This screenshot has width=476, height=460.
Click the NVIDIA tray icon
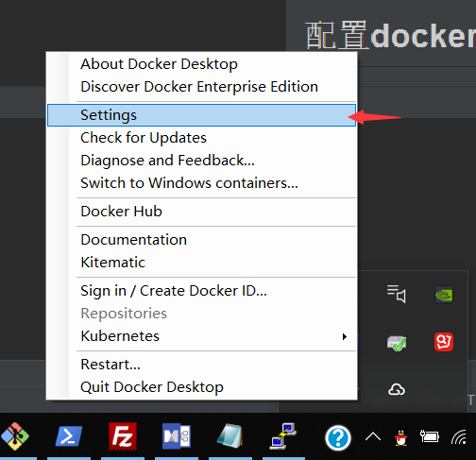(x=444, y=295)
